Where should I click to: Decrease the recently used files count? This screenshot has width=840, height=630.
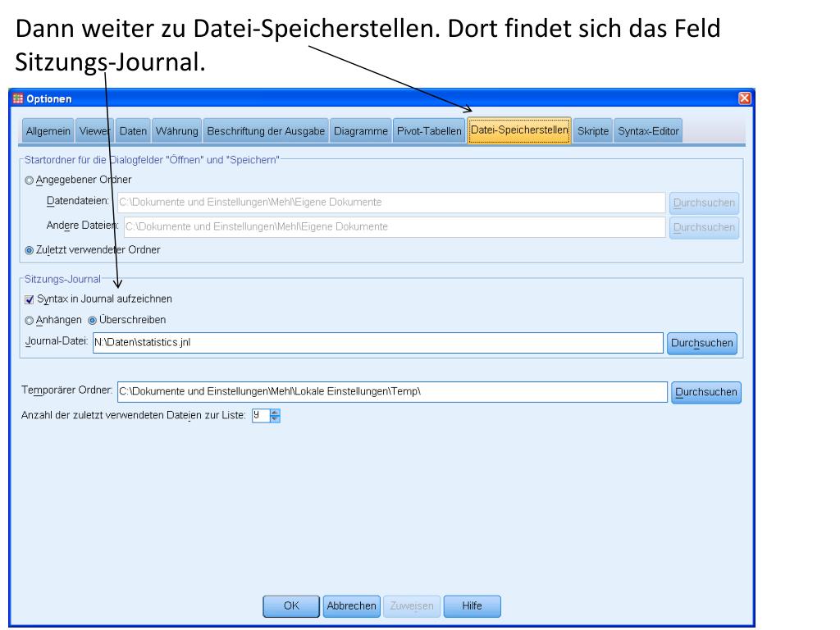tap(275, 419)
